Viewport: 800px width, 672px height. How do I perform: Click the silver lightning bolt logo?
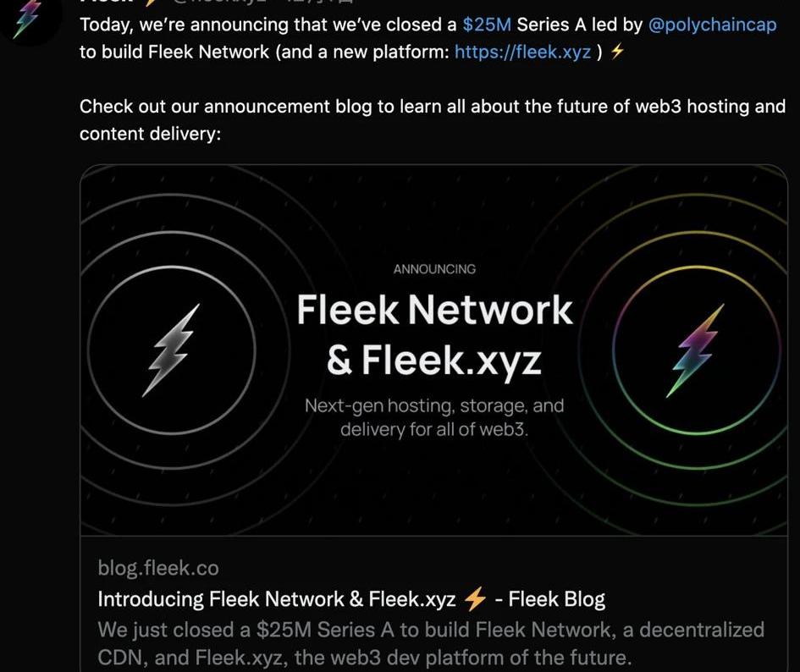tap(174, 350)
